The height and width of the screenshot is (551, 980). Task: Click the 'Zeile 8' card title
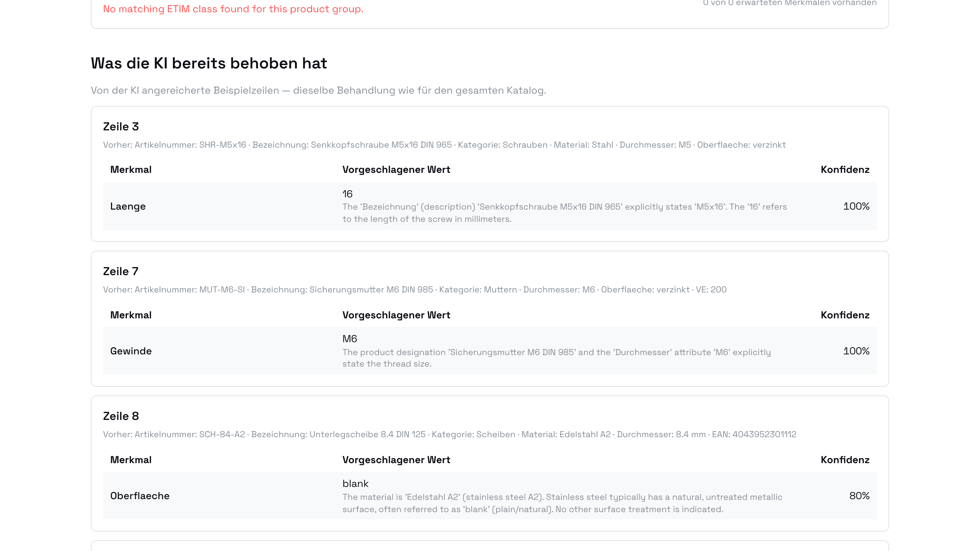click(121, 416)
